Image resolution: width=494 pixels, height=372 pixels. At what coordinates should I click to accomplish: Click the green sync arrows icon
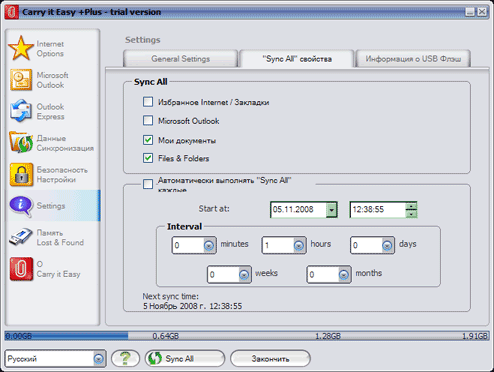(x=155, y=359)
